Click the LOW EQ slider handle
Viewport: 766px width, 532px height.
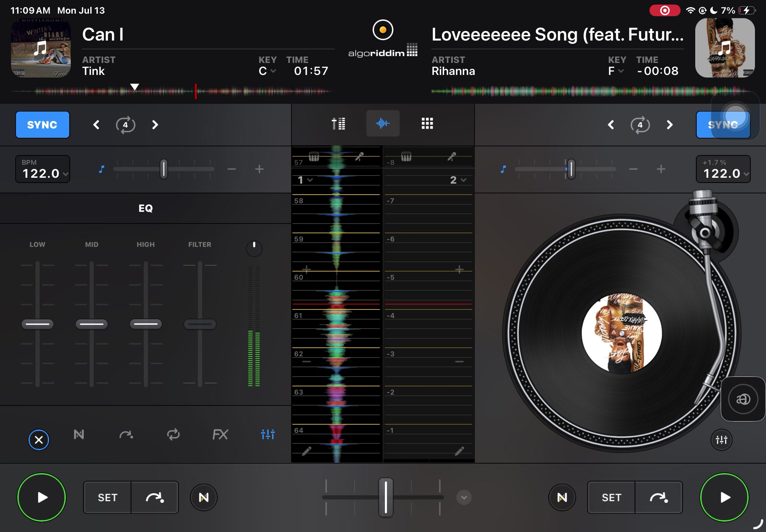click(37, 324)
